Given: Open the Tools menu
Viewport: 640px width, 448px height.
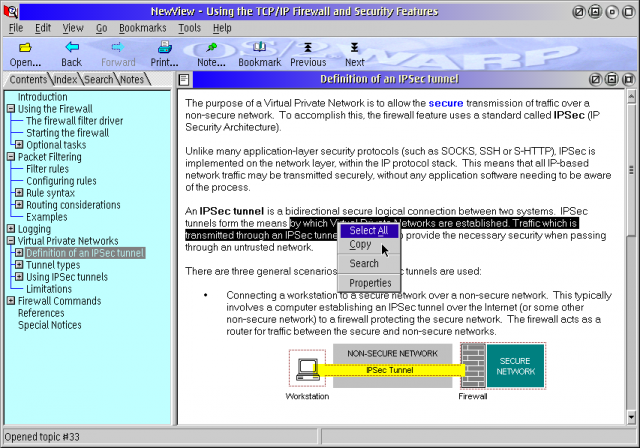Looking at the screenshot, I should coord(189,28).
